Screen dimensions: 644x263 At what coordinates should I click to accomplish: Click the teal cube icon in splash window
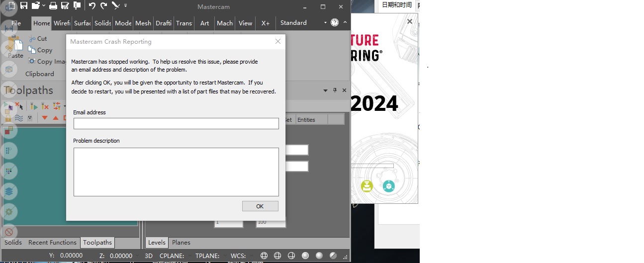point(389,186)
